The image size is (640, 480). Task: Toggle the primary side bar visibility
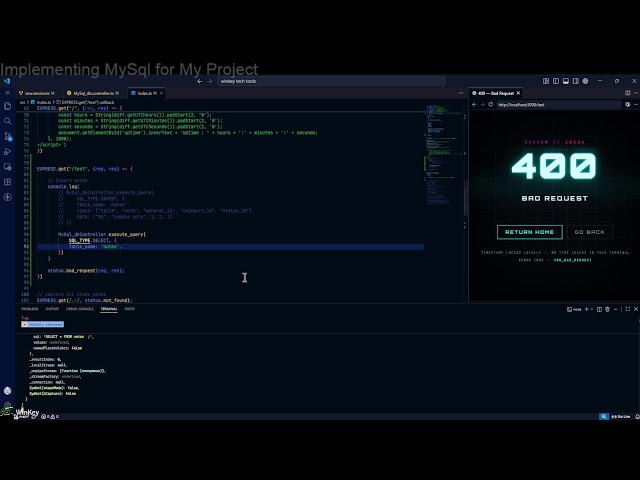point(556,81)
